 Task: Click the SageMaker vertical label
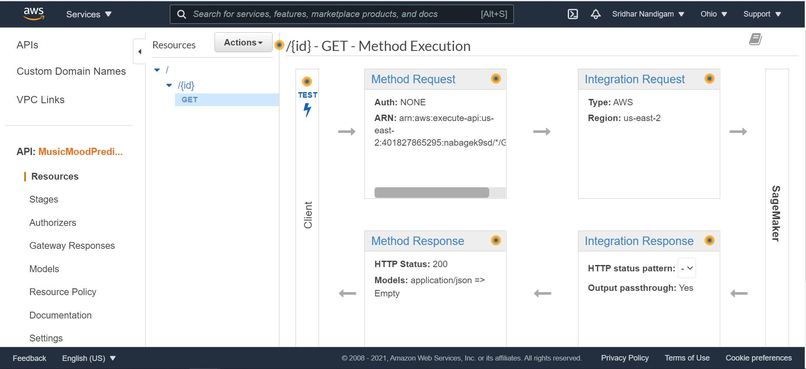point(776,213)
